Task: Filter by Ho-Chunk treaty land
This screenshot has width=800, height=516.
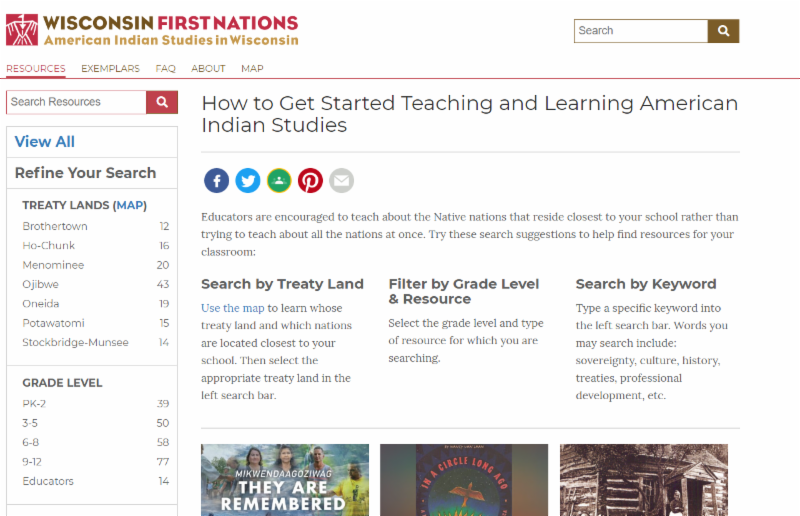Action: 49,246
